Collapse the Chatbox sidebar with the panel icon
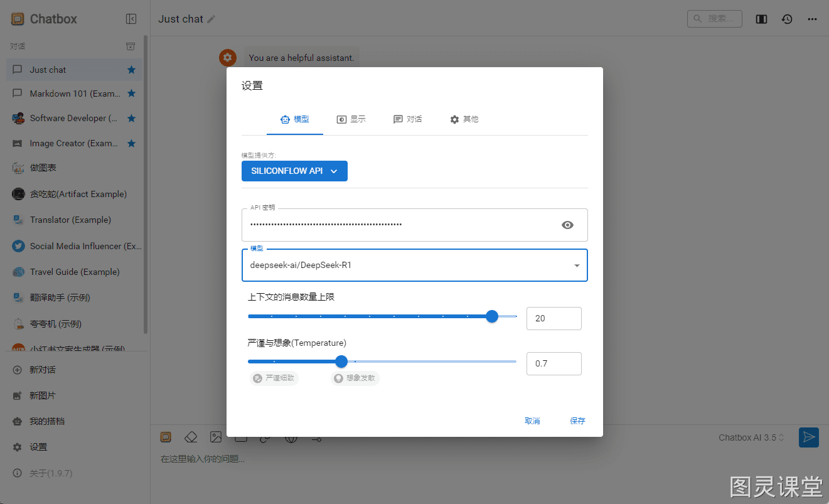 click(131, 19)
